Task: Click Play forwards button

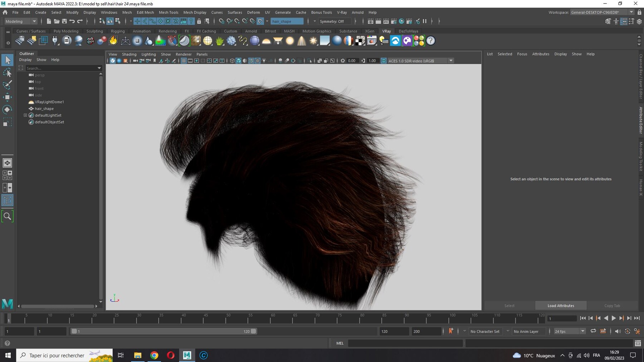Action: (614, 318)
